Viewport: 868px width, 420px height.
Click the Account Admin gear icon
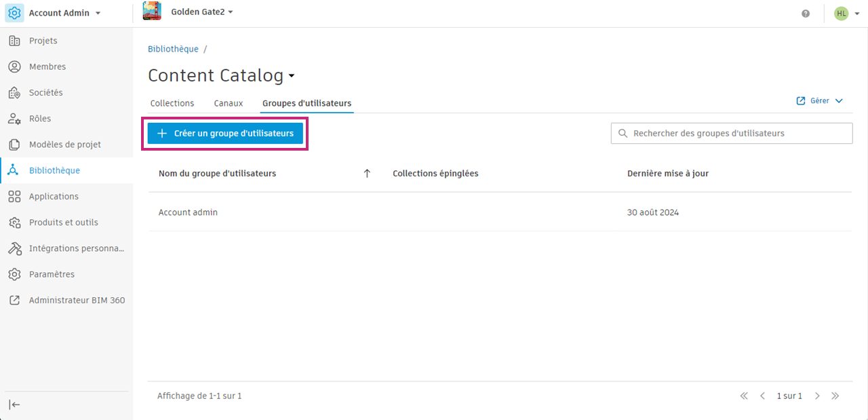tap(15, 13)
